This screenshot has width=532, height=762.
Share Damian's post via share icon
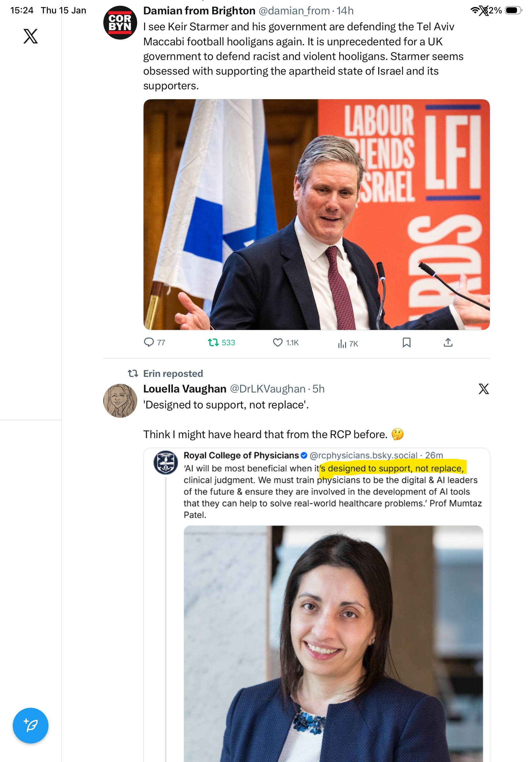tap(448, 342)
